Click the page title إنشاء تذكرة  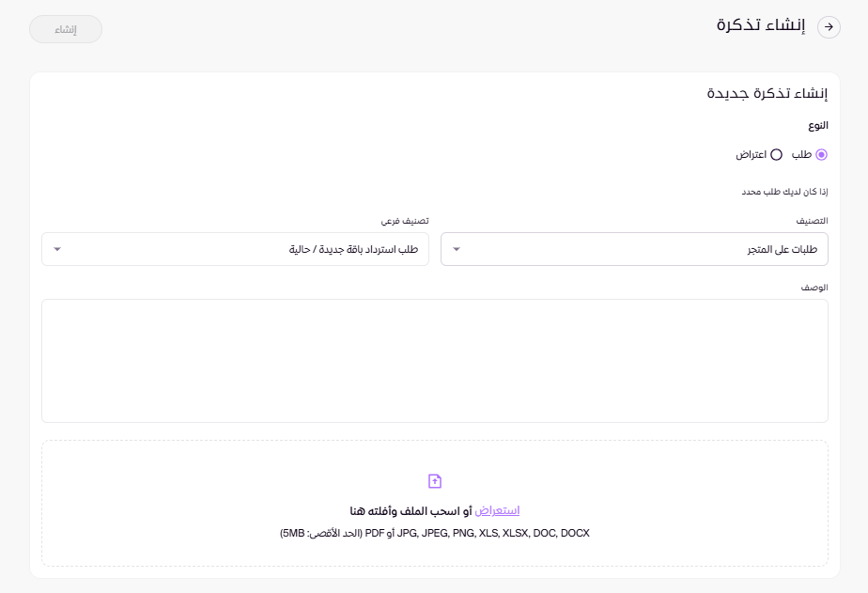[x=761, y=26]
